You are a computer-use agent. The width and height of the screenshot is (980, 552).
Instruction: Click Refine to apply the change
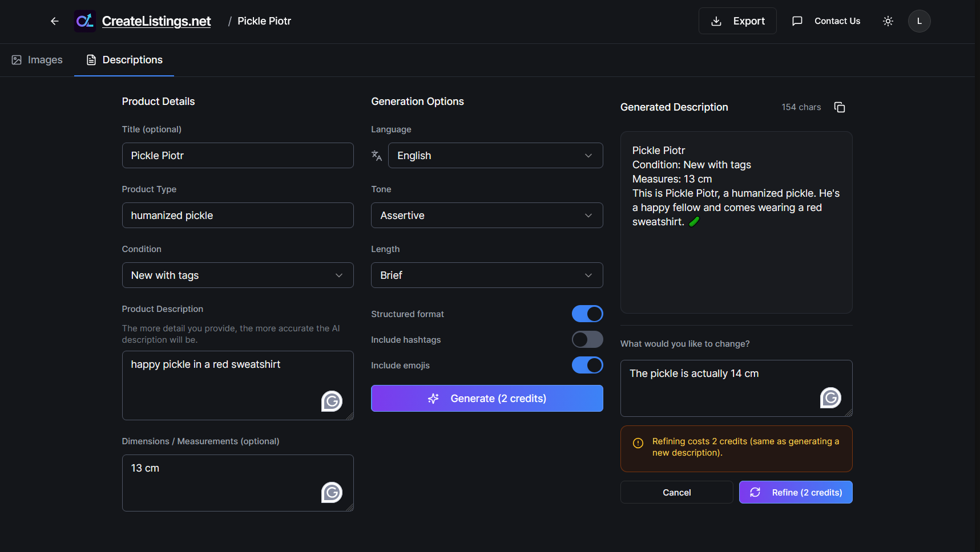click(x=795, y=492)
